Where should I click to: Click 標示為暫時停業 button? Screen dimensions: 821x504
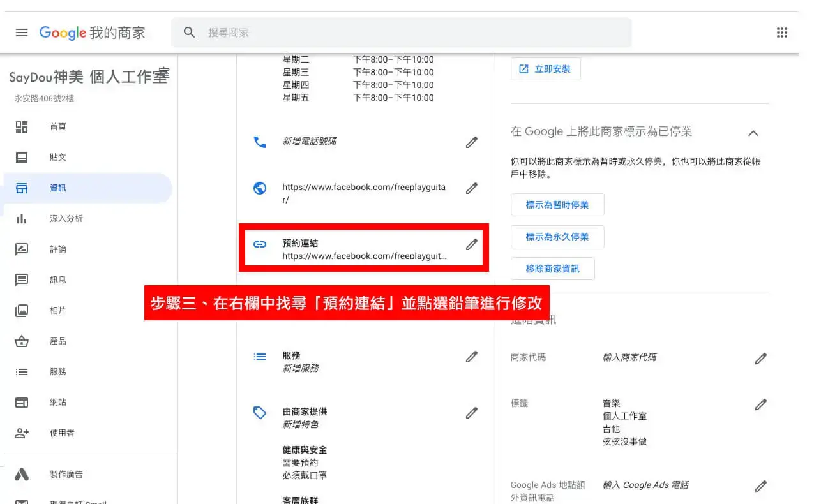557,205
